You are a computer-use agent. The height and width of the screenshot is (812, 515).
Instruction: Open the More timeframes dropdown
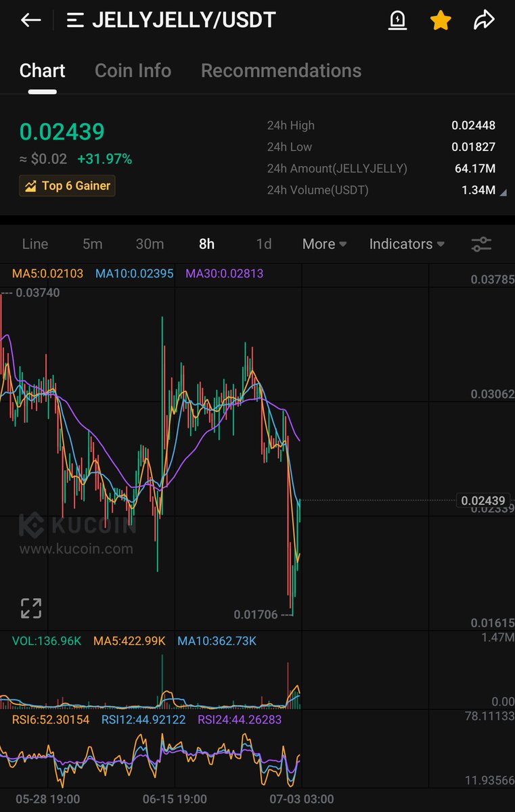[x=324, y=244]
